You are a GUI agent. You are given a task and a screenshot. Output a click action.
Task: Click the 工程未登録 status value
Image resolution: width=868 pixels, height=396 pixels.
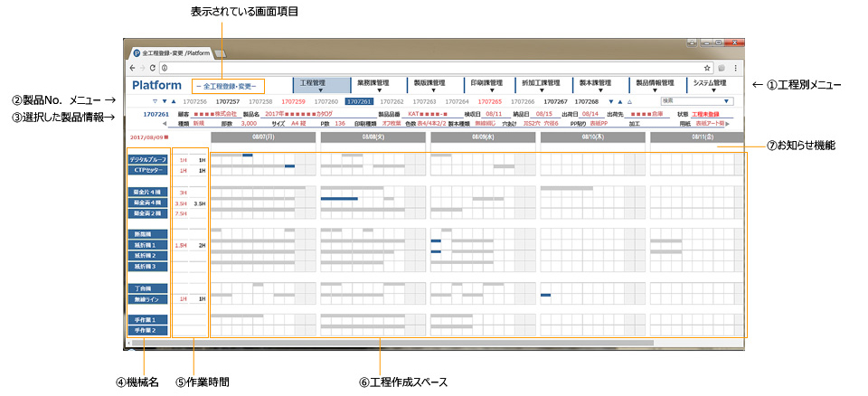706,114
